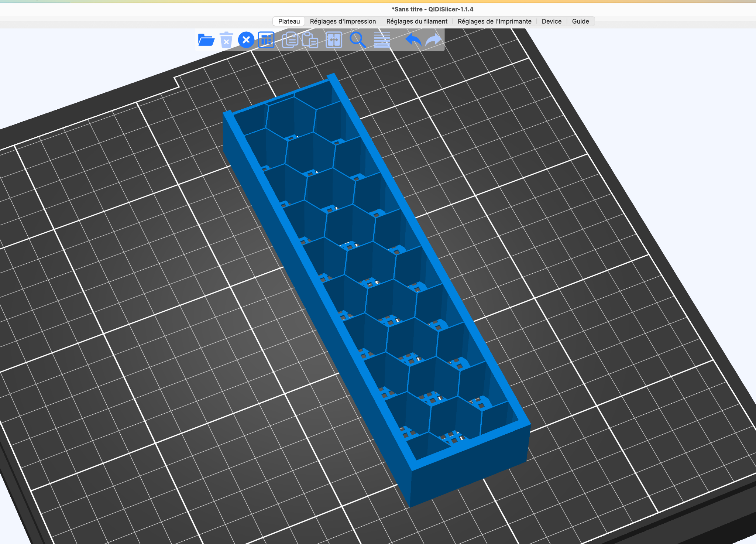
Task: Click the Split object icon
Action: (334, 40)
